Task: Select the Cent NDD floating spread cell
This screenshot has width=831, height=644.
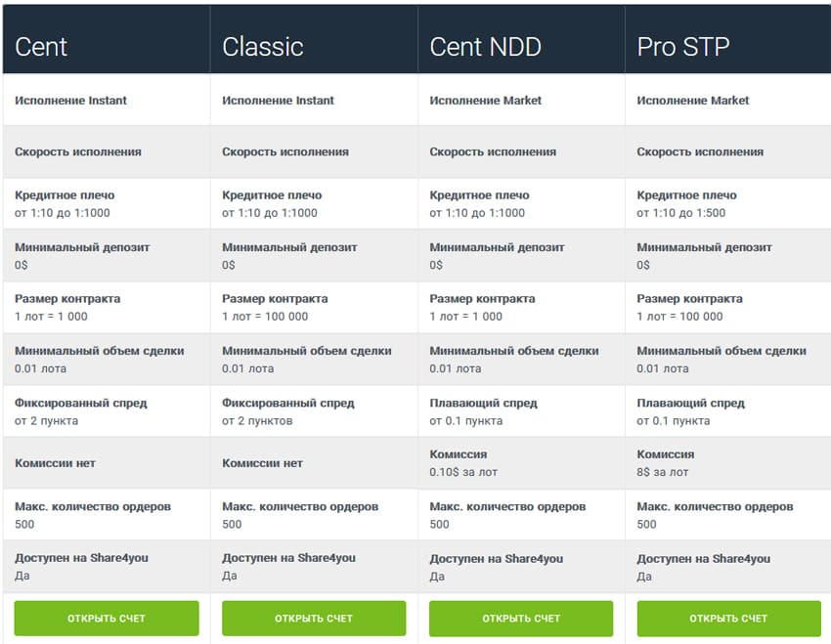Action: tap(520, 411)
